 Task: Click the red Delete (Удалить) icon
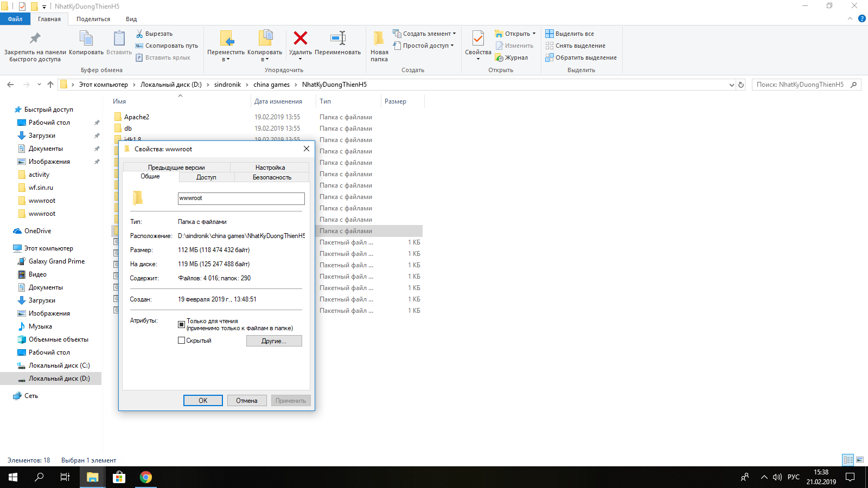coord(300,38)
